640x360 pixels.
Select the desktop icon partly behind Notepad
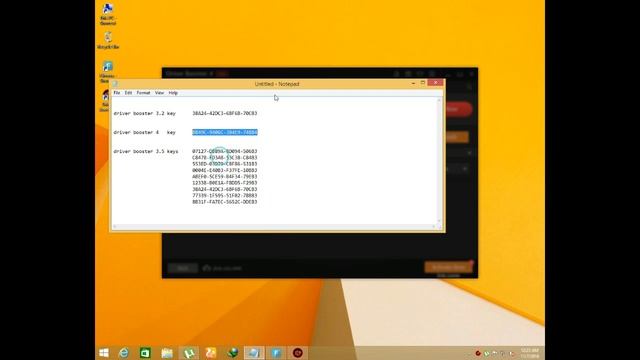[105, 100]
